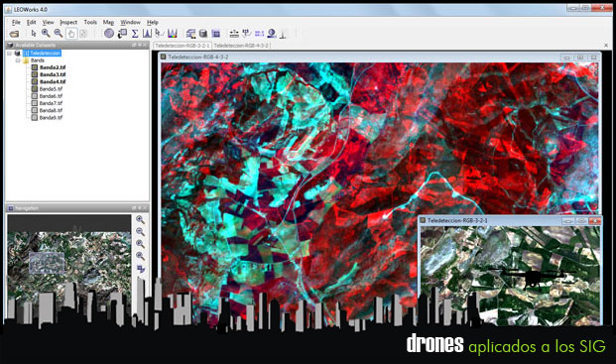Click the open file folder toolbar icon
The image size is (616, 364).
pyautogui.click(x=14, y=34)
